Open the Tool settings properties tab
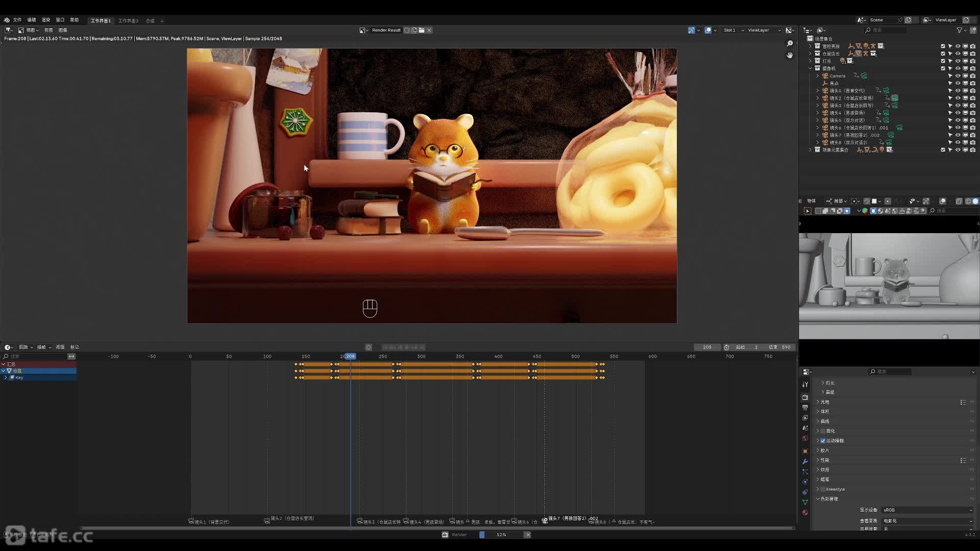 click(x=805, y=384)
